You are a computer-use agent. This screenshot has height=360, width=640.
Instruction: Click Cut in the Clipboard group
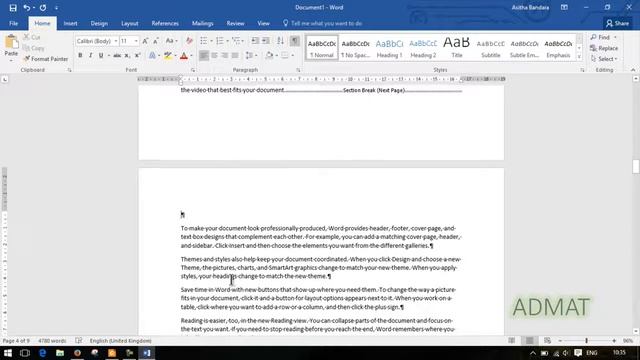[32, 37]
